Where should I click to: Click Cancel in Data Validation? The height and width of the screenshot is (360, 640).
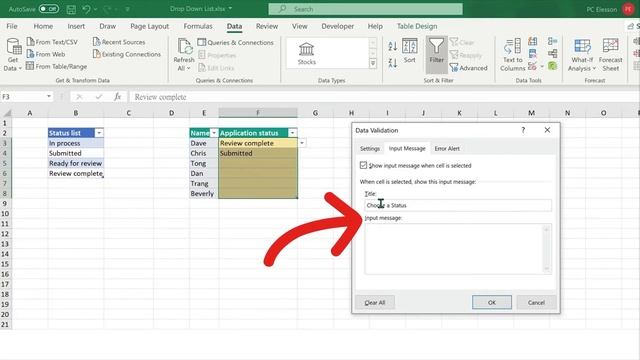point(536,302)
